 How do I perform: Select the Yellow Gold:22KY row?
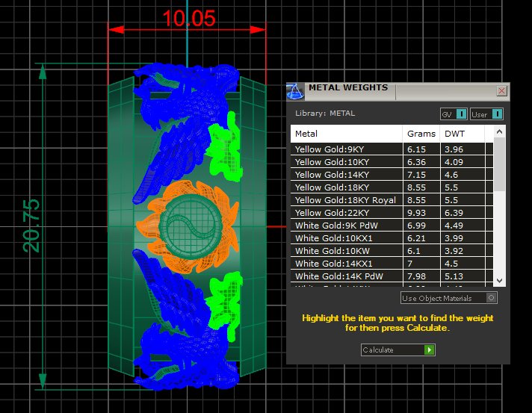392,213
